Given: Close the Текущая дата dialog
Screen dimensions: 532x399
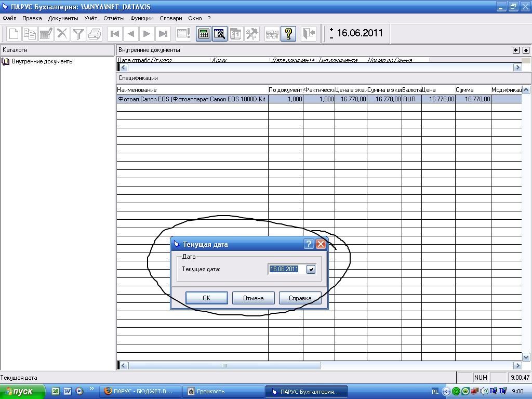Looking at the screenshot, I should pos(321,244).
